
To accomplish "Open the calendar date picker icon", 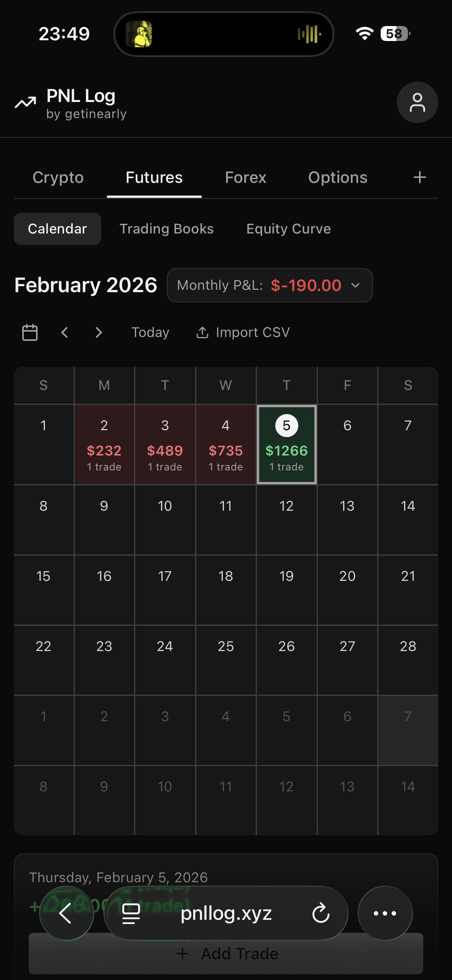I will (30, 332).
